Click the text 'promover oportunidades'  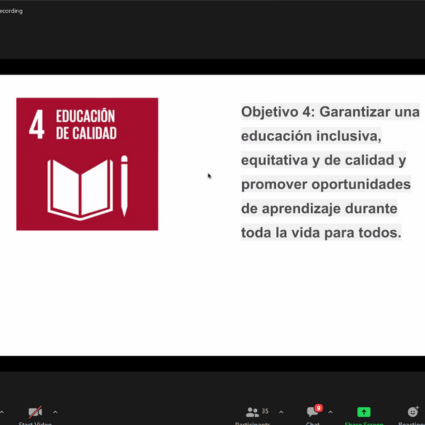coord(326,184)
